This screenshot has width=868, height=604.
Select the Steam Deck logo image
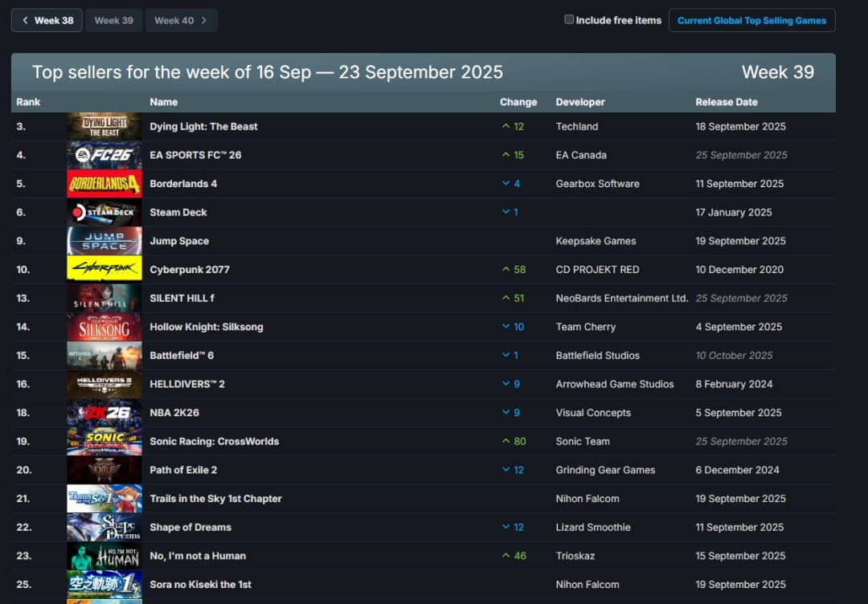pyautogui.click(x=104, y=213)
